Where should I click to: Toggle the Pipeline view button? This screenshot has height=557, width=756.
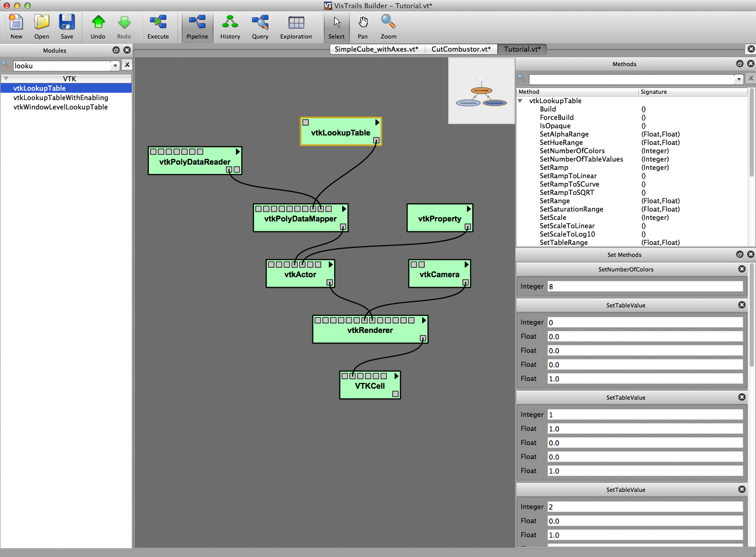(x=197, y=23)
